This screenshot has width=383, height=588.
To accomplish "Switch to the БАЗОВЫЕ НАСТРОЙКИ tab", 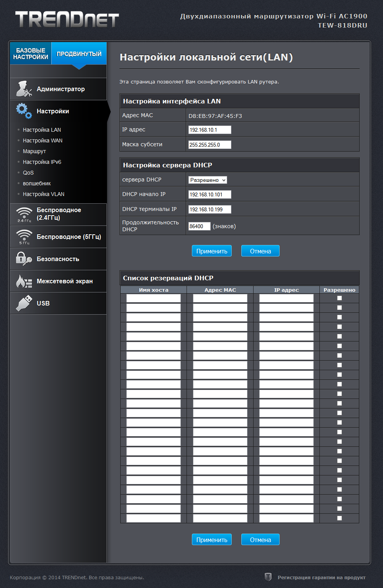I will click(x=31, y=54).
